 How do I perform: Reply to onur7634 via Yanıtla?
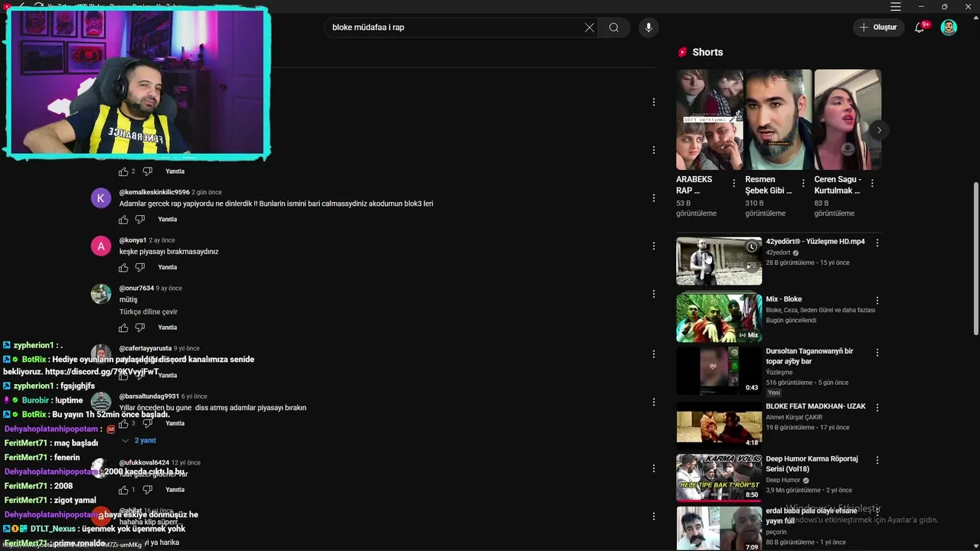coord(167,328)
